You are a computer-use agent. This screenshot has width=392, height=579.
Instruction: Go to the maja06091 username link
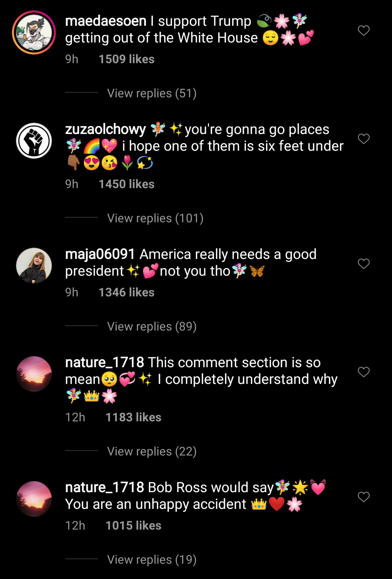(x=100, y=254)
